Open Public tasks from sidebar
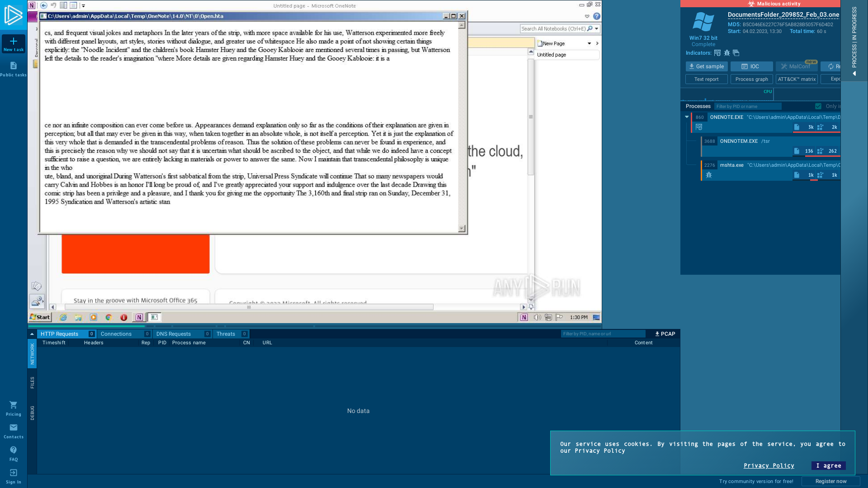This screenshot has height=488, width=868. 14,69
